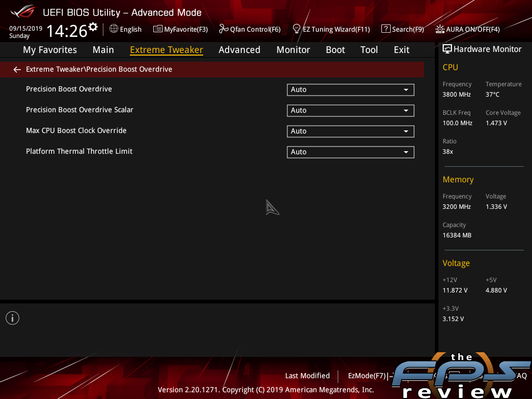
Task: Click the AURA light icon
Action: tap(440, 29)
